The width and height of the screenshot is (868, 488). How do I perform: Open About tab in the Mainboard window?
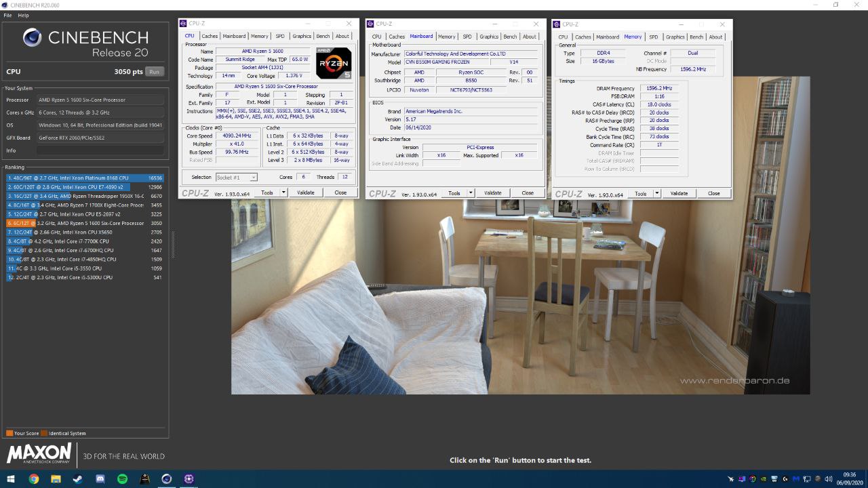pyautogui.click(x=529, y=37)
